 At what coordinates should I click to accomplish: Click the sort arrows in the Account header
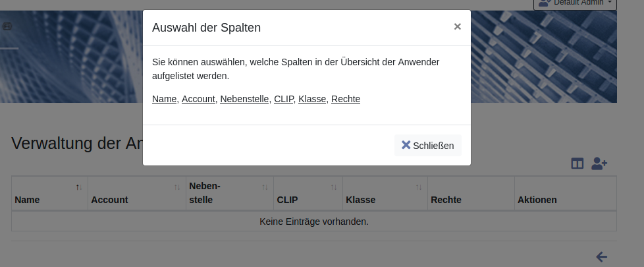tap(177, 187)
